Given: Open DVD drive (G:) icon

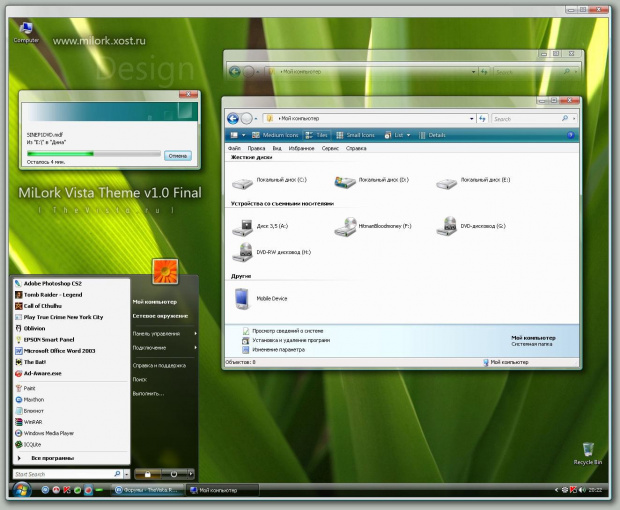Looking at the screenshot, I should point(447,226).
